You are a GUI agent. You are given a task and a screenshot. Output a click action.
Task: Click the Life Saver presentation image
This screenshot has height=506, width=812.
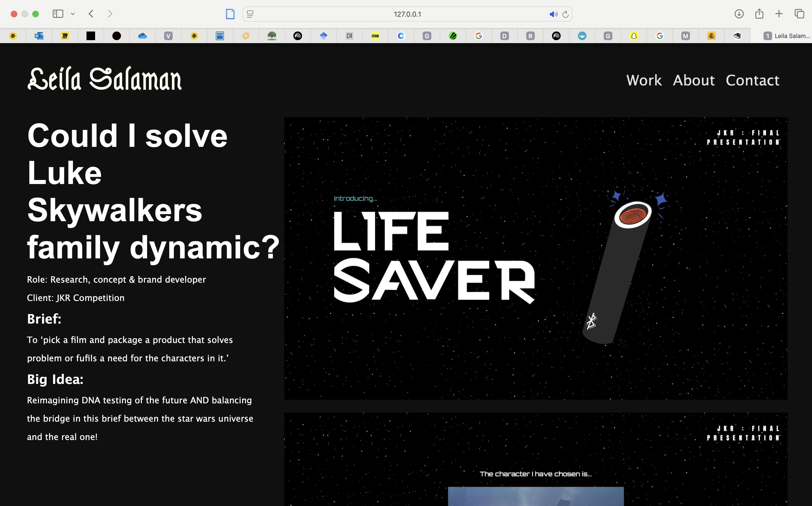pyautogui.click(x=536, y=258)
